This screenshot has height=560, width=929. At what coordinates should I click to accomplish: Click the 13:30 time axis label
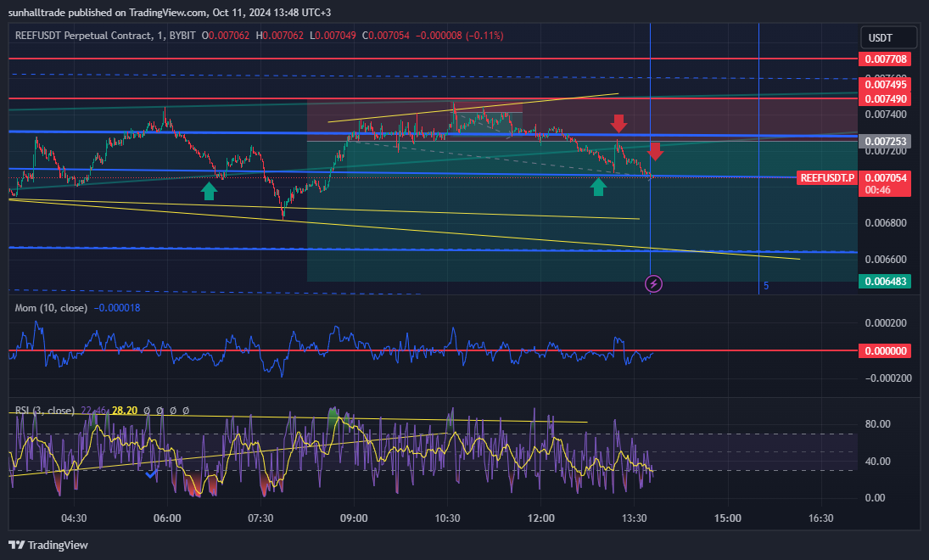click(634, 518)
